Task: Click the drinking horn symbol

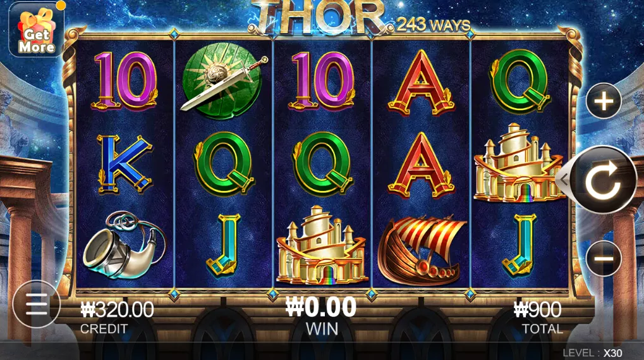Action: tap(125, 245)
